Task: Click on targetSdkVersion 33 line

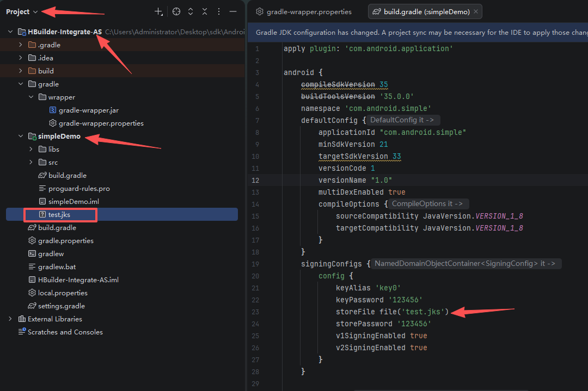Action: pos(360,156)
